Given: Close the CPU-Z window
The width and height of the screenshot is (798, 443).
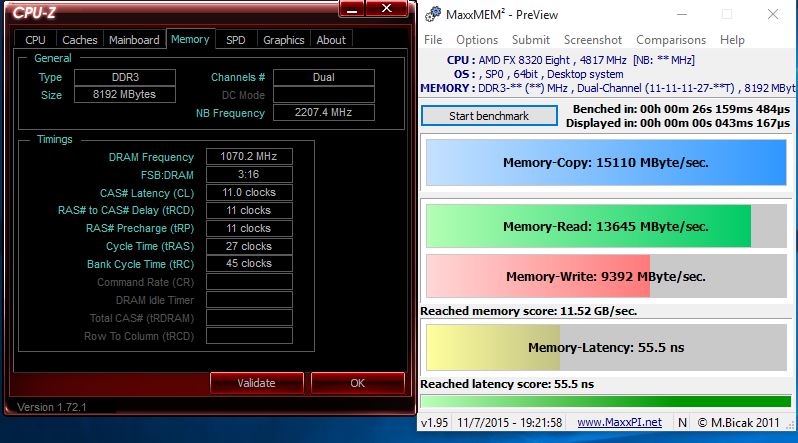Looking at the screenshot, I should (x=387, y=9).
